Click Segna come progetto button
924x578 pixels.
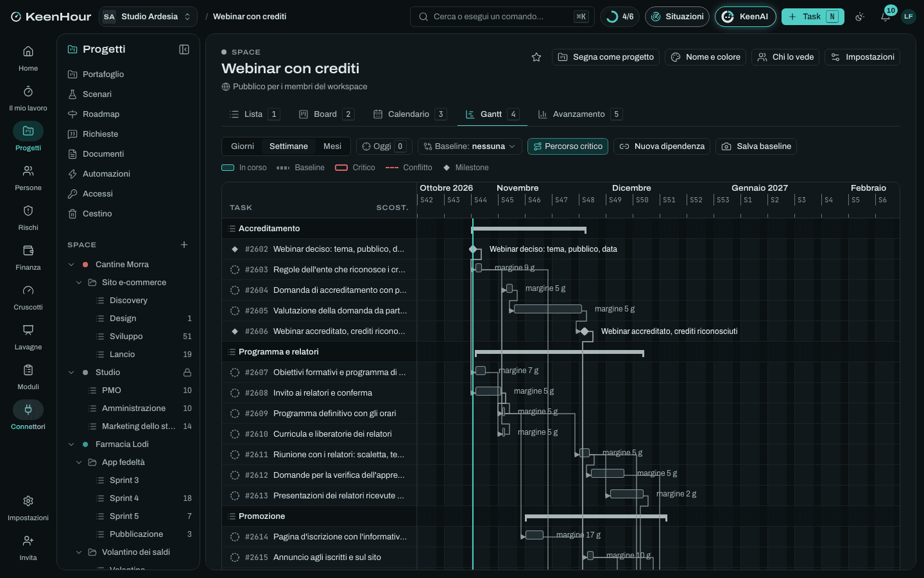(606, 57)
